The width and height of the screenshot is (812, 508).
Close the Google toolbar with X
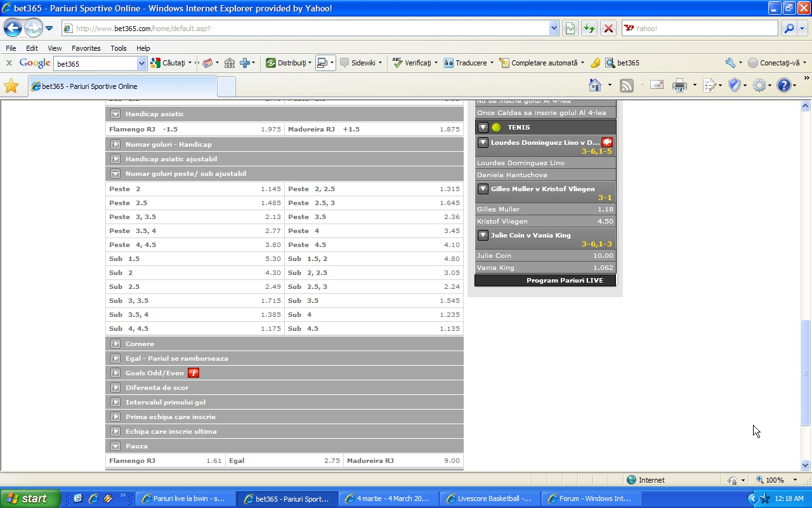point(9,63)
